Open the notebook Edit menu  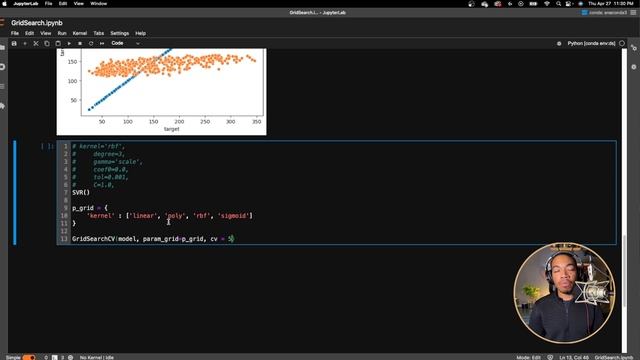pyautogui.click(x=29, y=33)
